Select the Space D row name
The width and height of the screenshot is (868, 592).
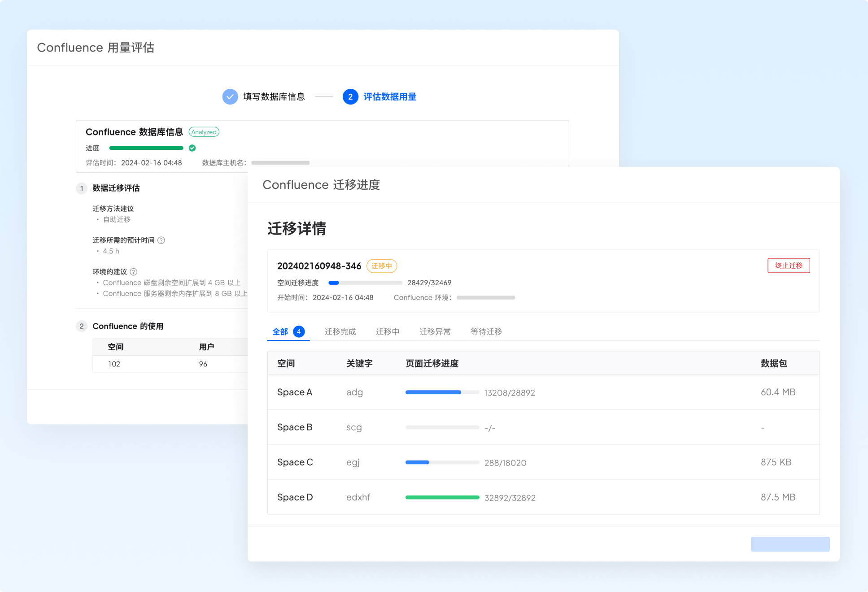coord(295,497)
